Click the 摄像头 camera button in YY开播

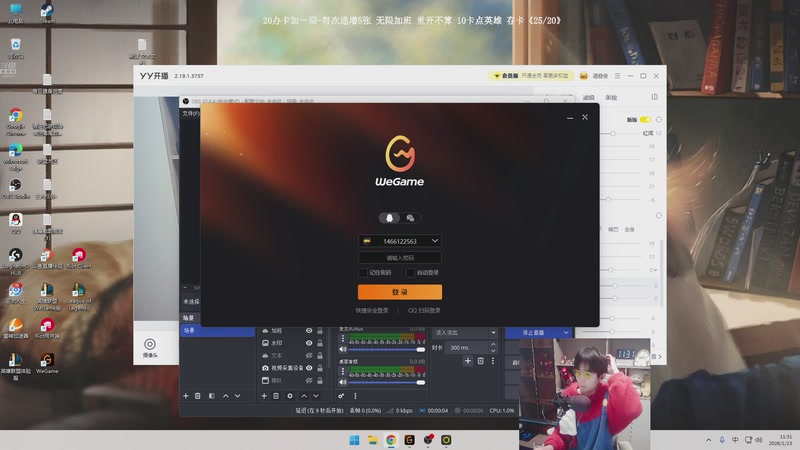tap(150, 347)
